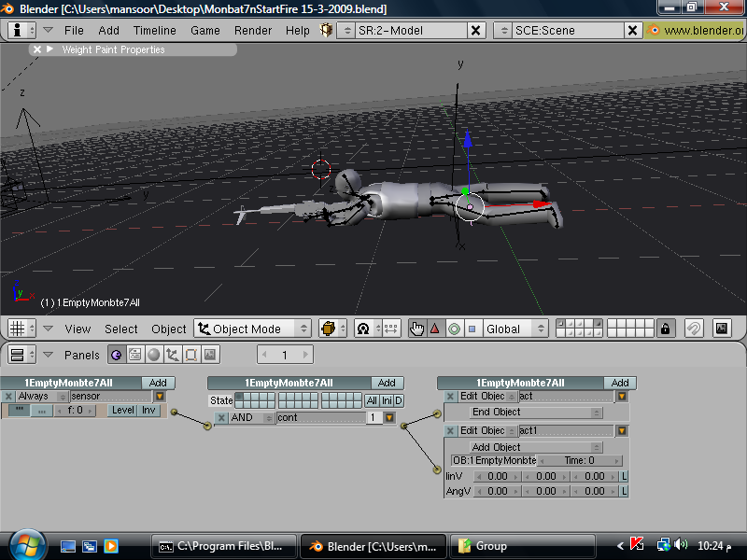Click the rotation pivot icon

click(x=363, y=329)
